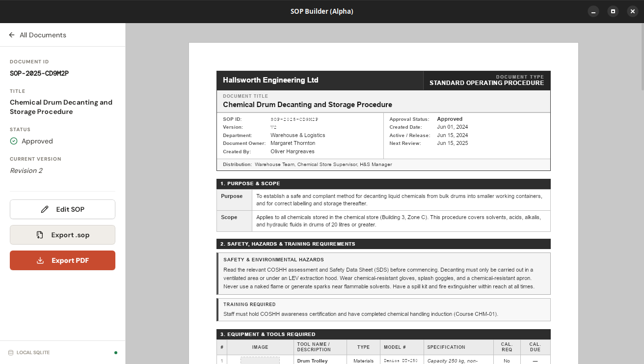Viewport: 644px width, 364px height.
Task: Click the Approval Status value Approved
Action: pyautogui.click(x=450, y=119)
